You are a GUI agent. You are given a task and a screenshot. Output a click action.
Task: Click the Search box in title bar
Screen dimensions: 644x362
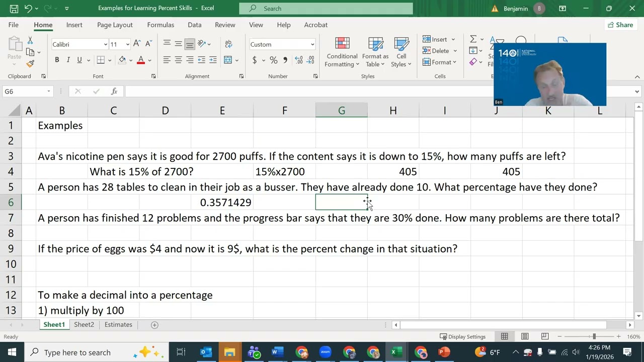pyautogui.click(x=326, y=8)
